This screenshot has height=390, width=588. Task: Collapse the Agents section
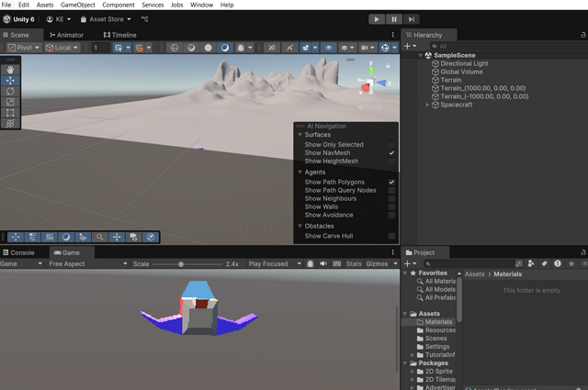(300, 172)
